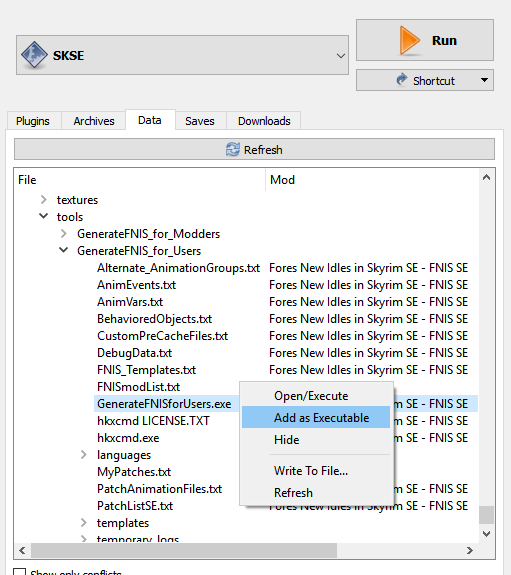The width and height of the screenshot is (511, 575).
Task: Choose Write To File... menu entry
Action: point(316,470)
